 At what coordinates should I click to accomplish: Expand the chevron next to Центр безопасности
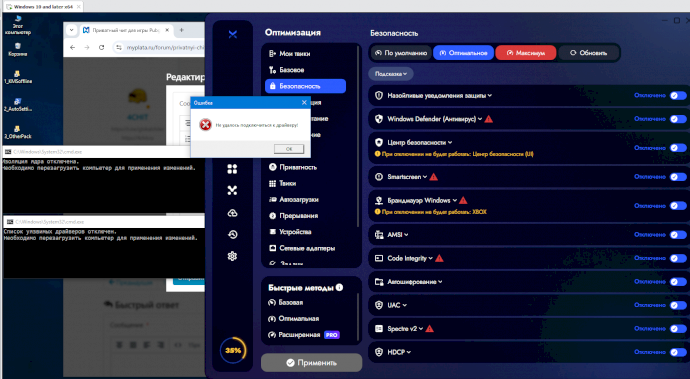click(450, 143)
